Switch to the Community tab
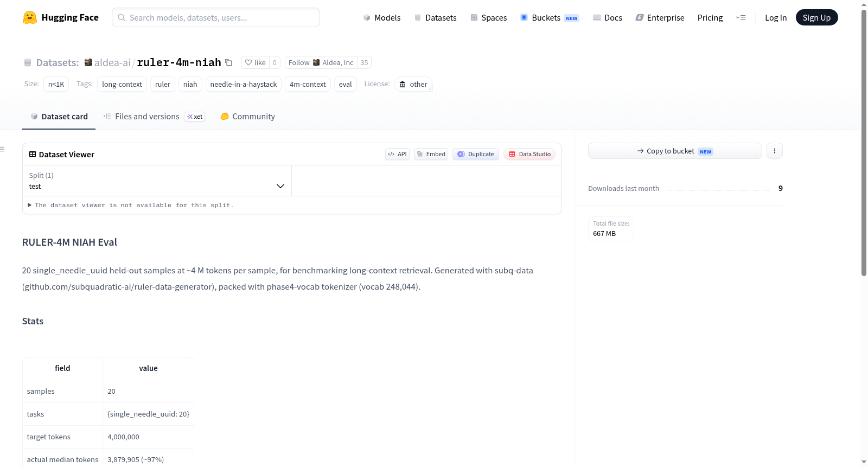The image size is (868, 467). point(247,116)
